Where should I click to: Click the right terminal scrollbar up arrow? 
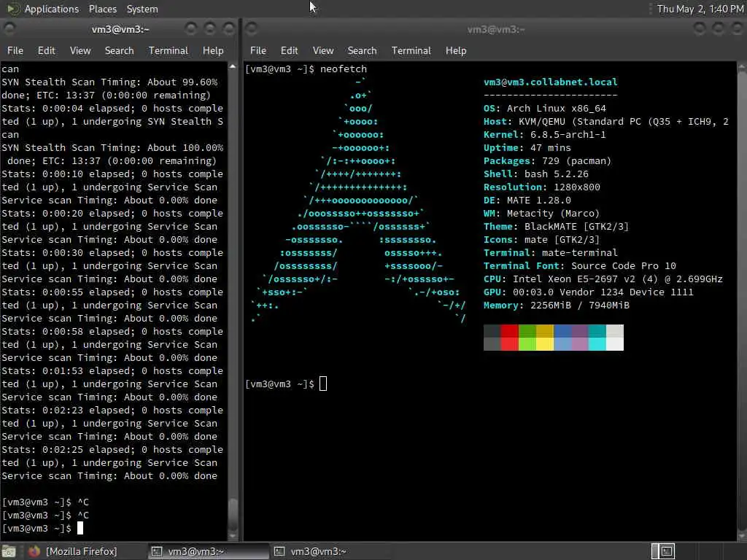click(x=742, y=68)
